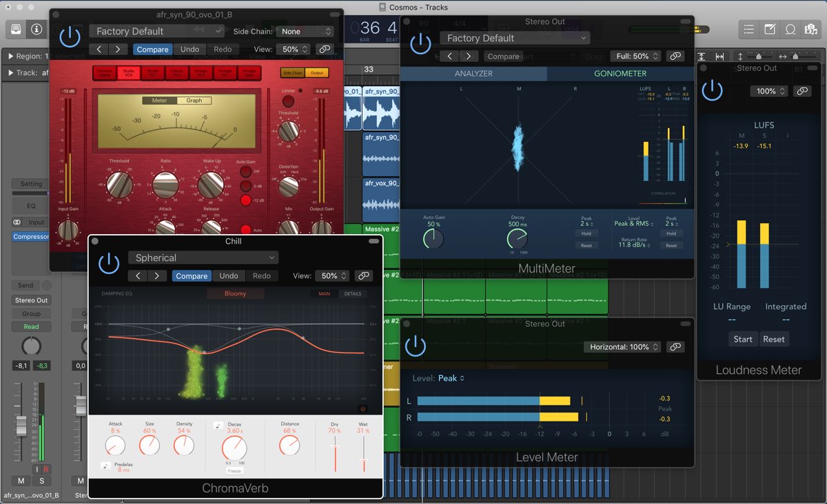Mute the afr_syn channel strip
Screen dimensions: 827x504
[21, 480]
